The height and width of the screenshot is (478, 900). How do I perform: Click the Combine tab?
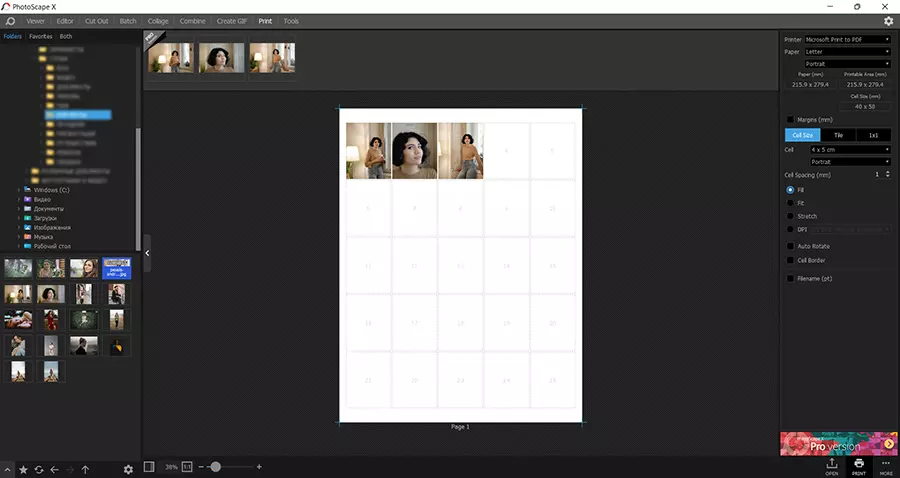pyautogui.click(x=192, y=21)
